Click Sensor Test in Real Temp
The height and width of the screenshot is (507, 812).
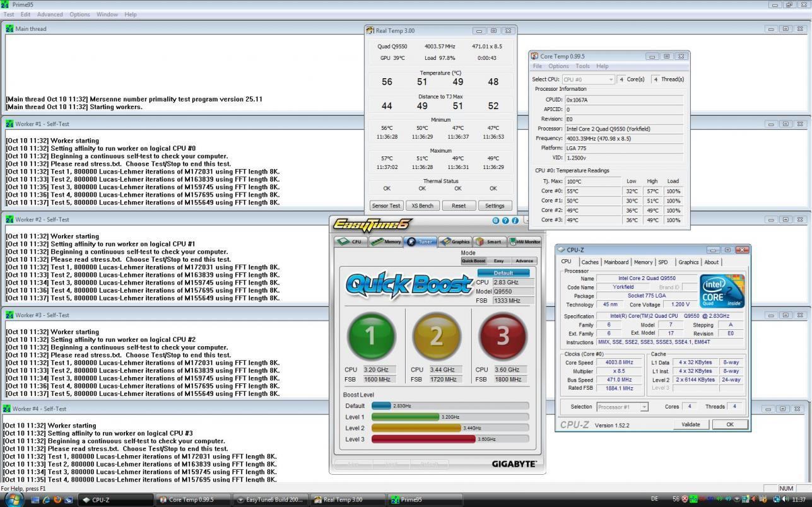(x=386, y=206)
